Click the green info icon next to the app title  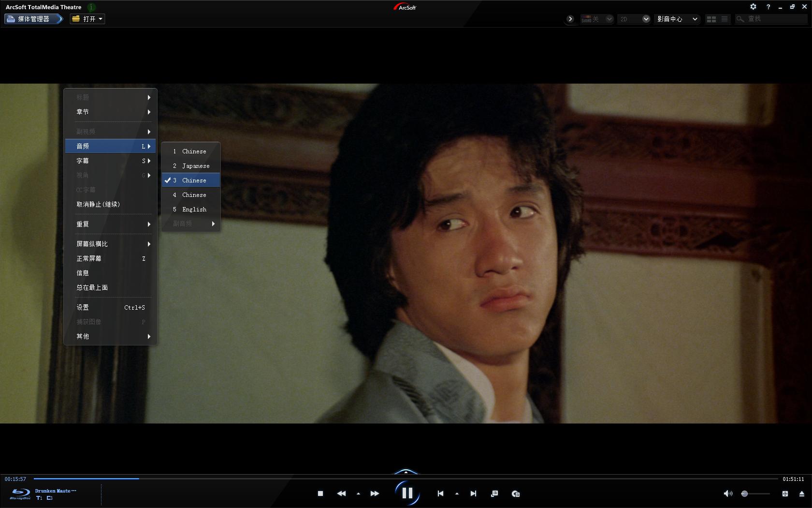click(x=91, y=7)
